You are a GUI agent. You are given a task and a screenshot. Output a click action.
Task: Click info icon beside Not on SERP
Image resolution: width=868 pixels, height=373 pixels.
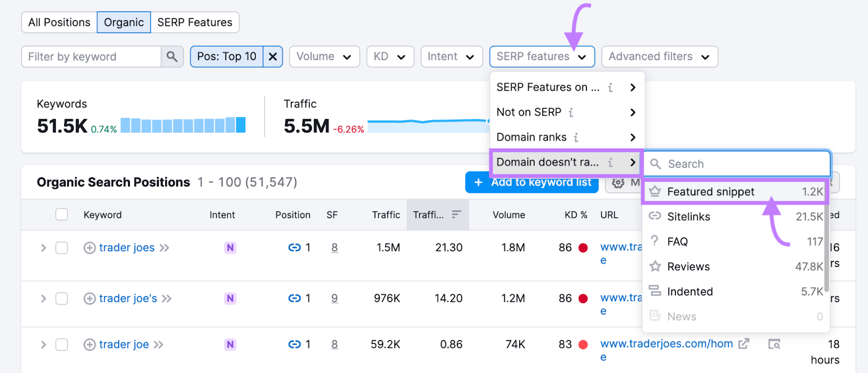[x=571, y=112]
